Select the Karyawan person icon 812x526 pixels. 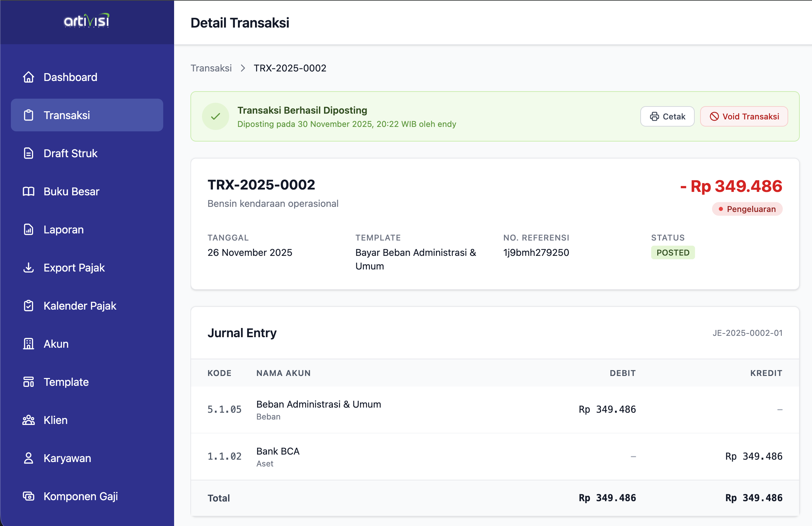click(29, 458)
